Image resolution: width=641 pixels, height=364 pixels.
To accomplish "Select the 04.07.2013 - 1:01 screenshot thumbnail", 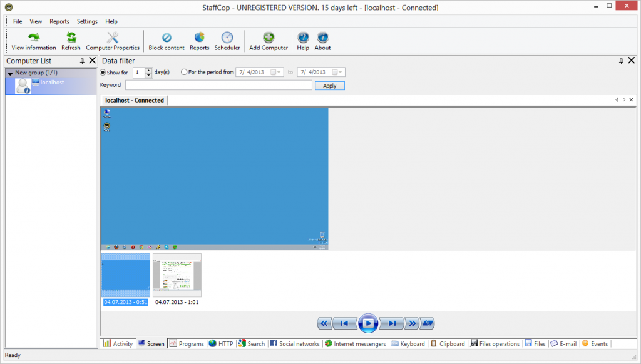I will [177, 275].
